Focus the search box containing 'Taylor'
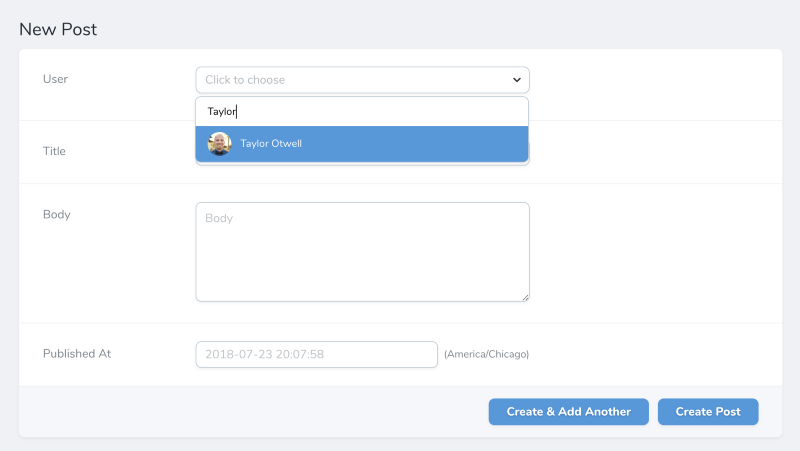Viewport: 800px width, 451px height. click(x=362, y=112)
